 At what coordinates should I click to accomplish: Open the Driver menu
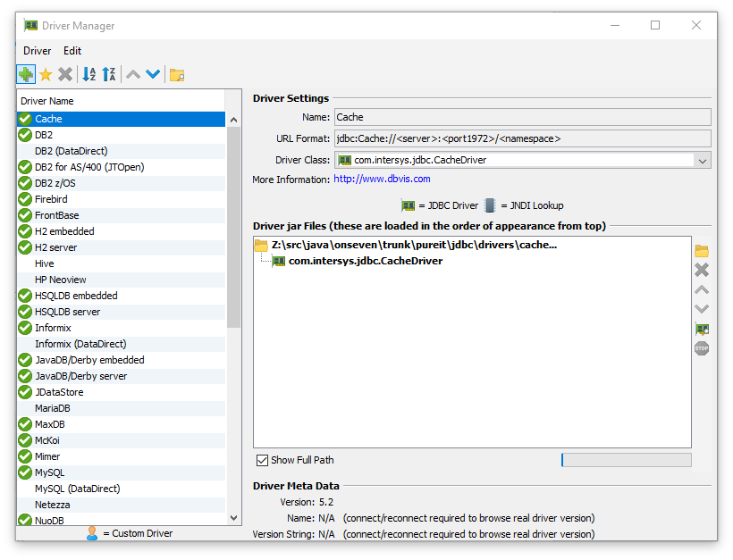[x=38, y=51]
